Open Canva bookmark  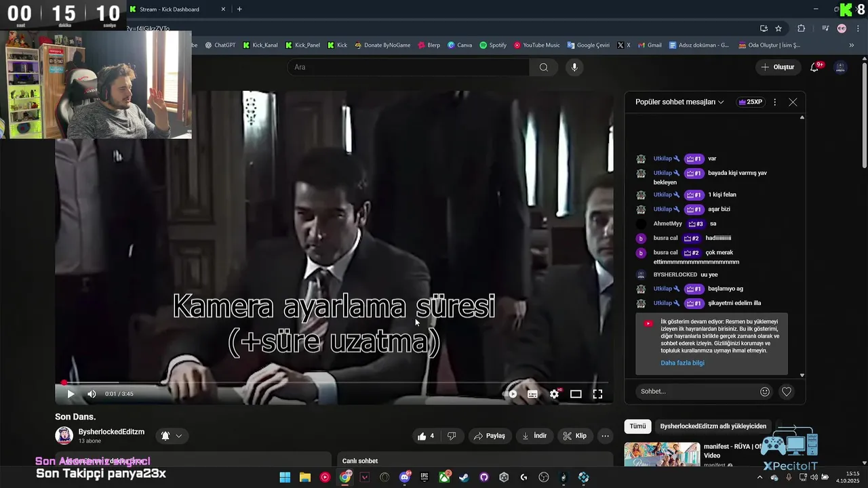pyautogui.click(x=459, y=45)
